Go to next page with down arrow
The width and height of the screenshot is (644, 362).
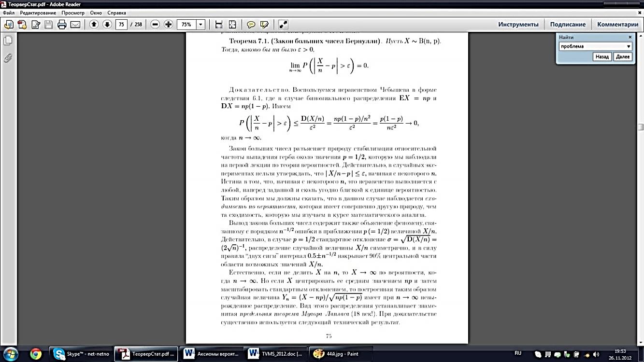(x=107, y=24)
